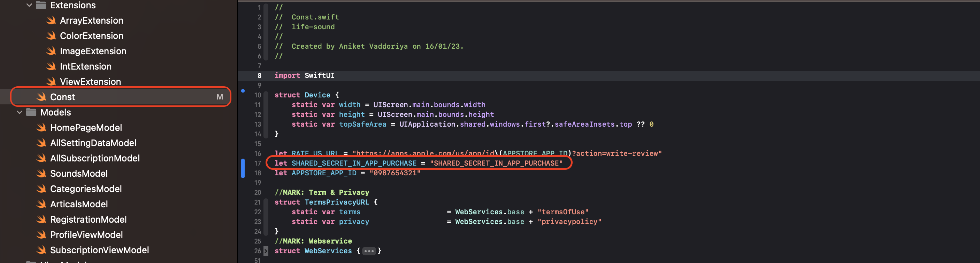Screen dimensions: 980x263
Task: Click the ImageExtension swift file icon
Action: (51, 51)
